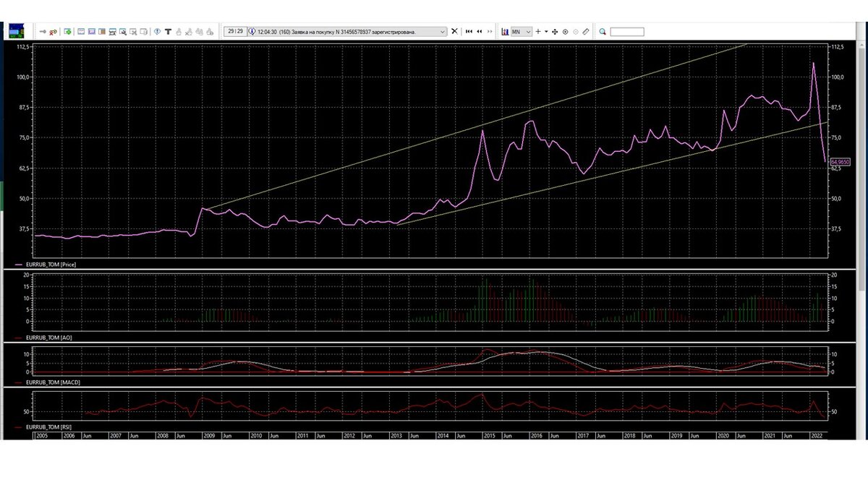This screenshot has height=488, width=868.
Task: Select the four-arrow move tool icon
Action: [x=555, y=32]
